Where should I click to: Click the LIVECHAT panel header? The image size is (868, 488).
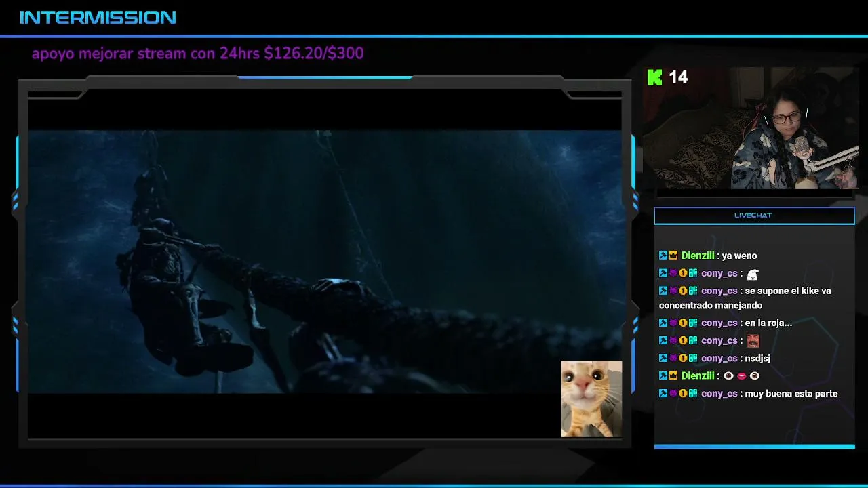754,216
